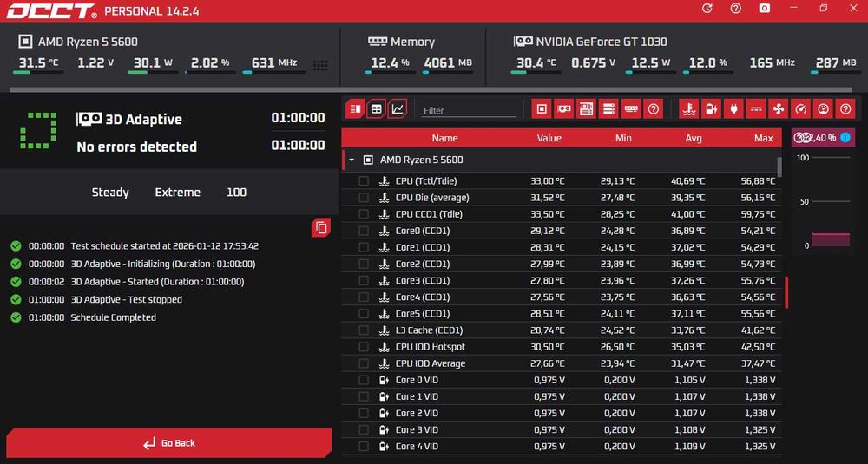Click the blue info icon beside 2,40 %
This screenshot has width=868, height=464.
tap(845, 137)
